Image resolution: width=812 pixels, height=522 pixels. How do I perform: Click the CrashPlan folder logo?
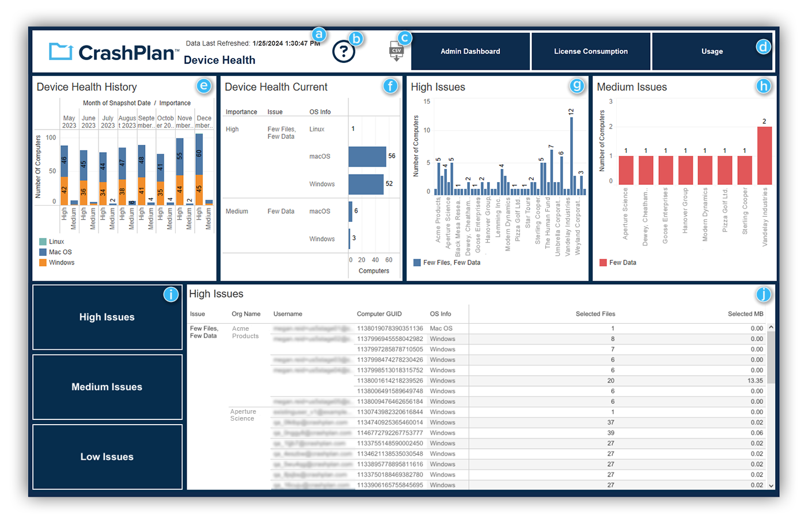click(62, 51)
